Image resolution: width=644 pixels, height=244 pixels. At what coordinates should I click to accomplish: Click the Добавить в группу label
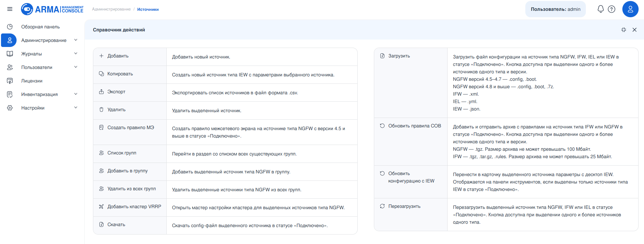coord(127,171)
